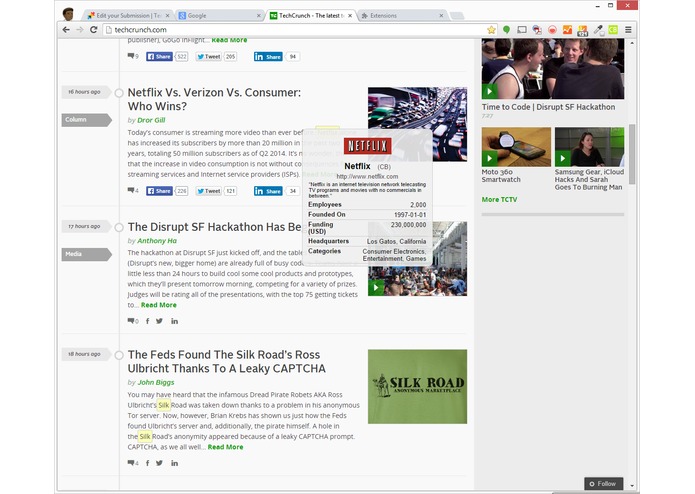The width and height of the screenshot is (695, 494).
Task: Switch to the Extensions tab
Action: (402, 16)
